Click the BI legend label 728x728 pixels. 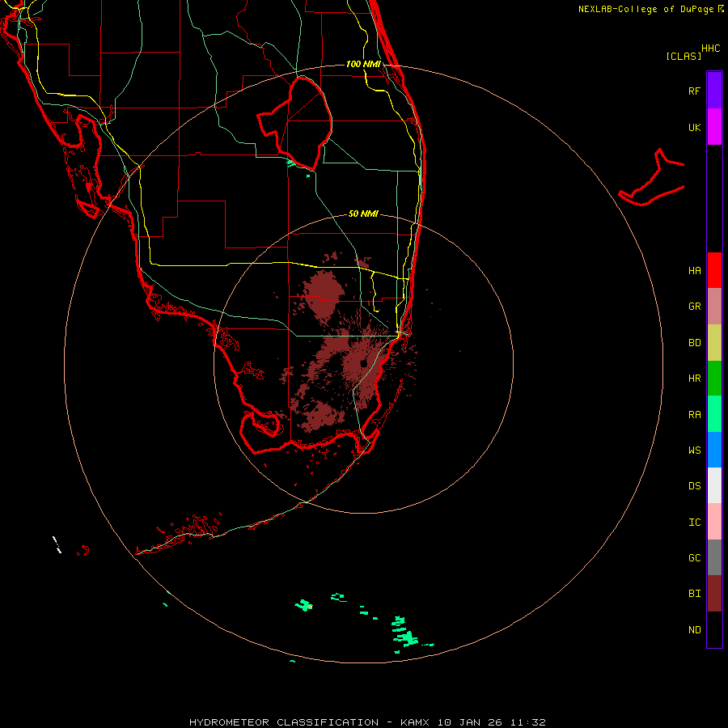pos(694,594)
